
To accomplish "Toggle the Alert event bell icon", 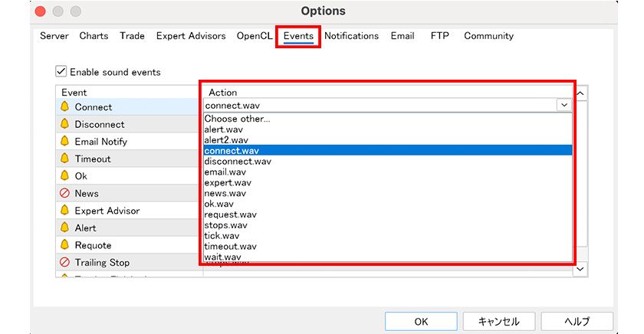I will click(64, 228).
